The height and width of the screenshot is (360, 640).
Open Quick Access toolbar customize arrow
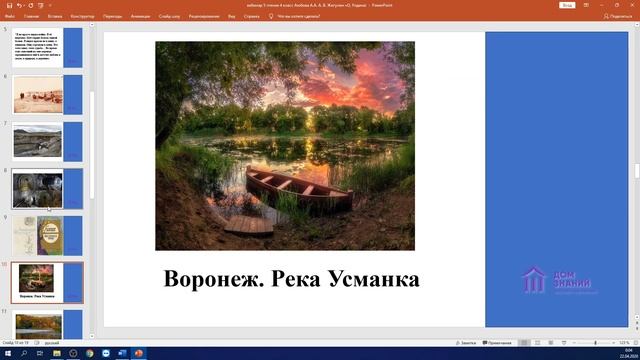pyautogui.click(x=50, y=5)
